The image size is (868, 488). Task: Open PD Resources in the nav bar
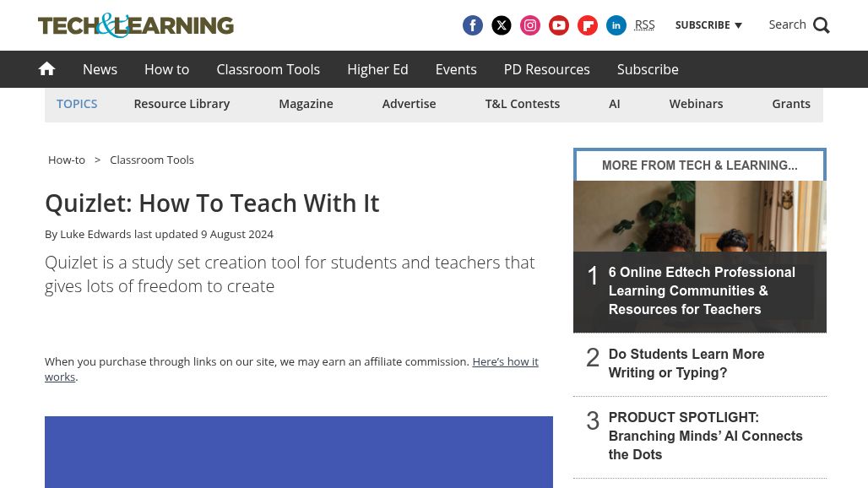(547, 69)
